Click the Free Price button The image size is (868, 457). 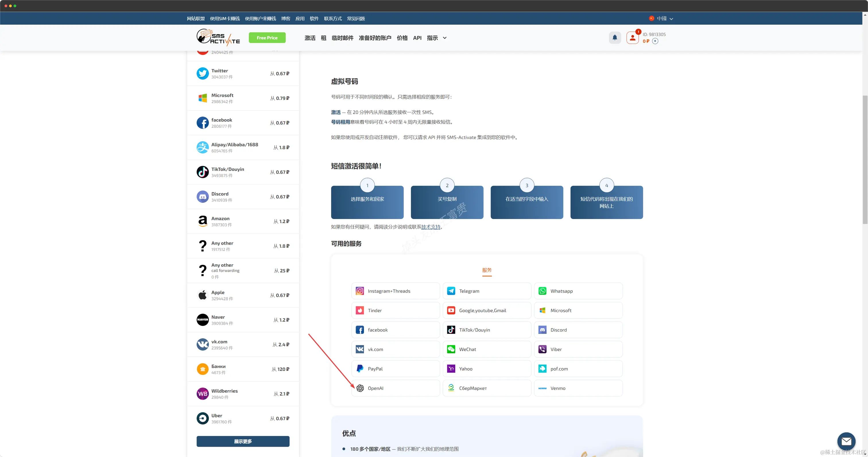267,38
